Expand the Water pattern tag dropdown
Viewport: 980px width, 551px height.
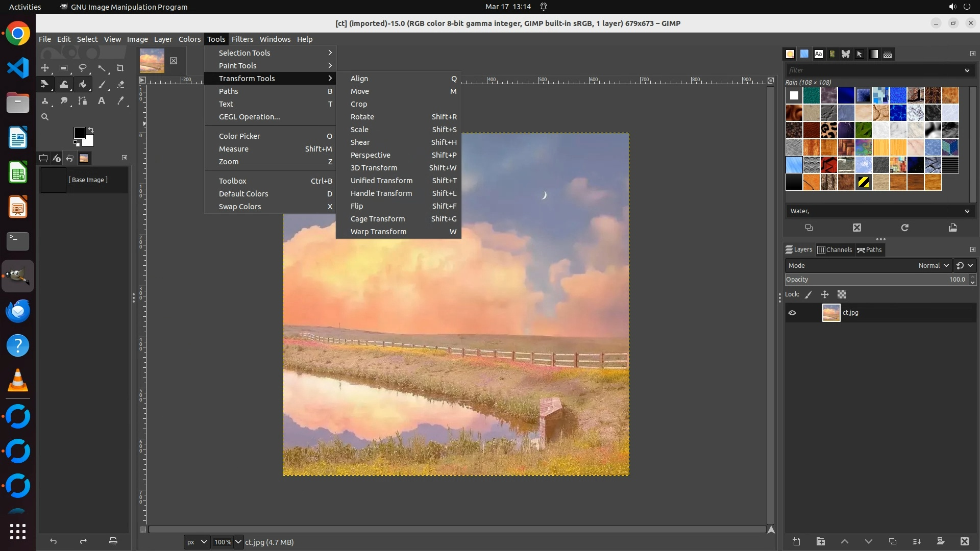[967, 211]
